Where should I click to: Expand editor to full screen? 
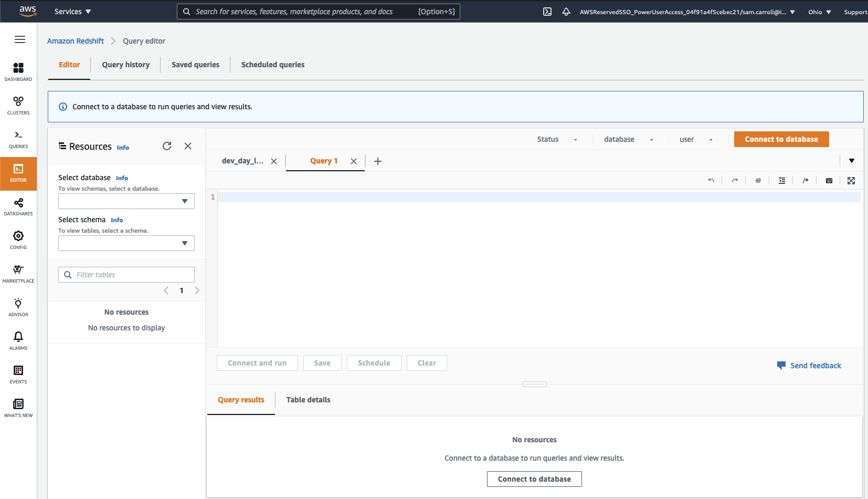click(851, 181)
